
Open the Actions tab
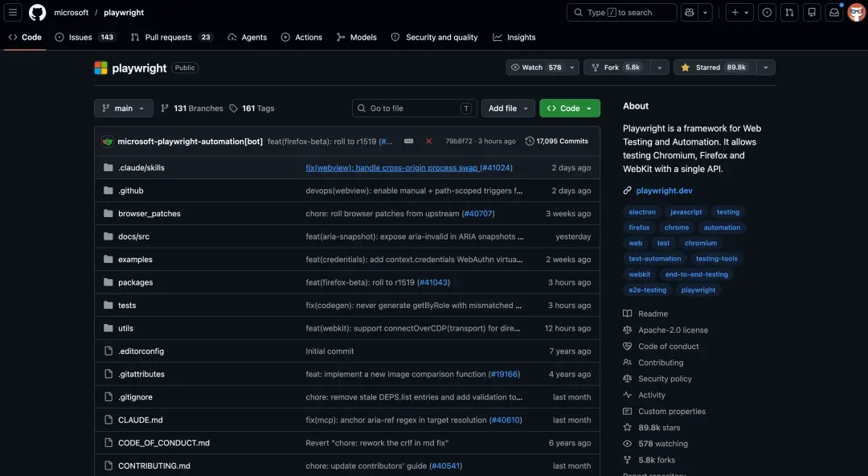pyautogui.click(x=301, y=37)
